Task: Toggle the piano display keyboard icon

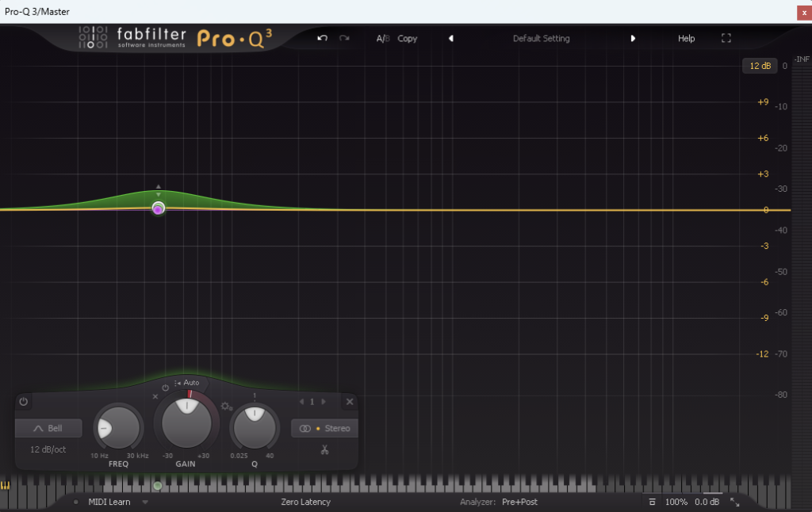Action: coord(6,486)
